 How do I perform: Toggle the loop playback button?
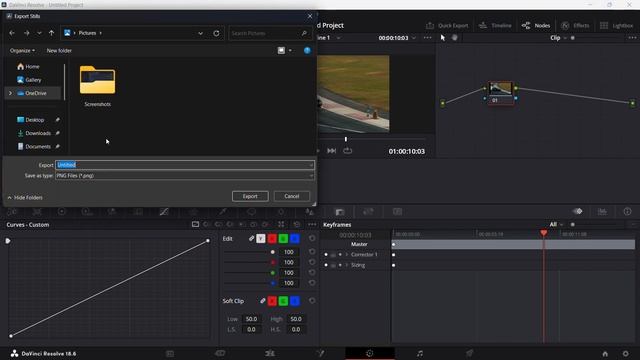point(347,151)
